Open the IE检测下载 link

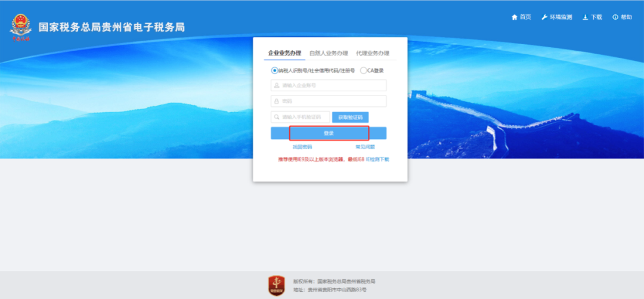(377, 159)
